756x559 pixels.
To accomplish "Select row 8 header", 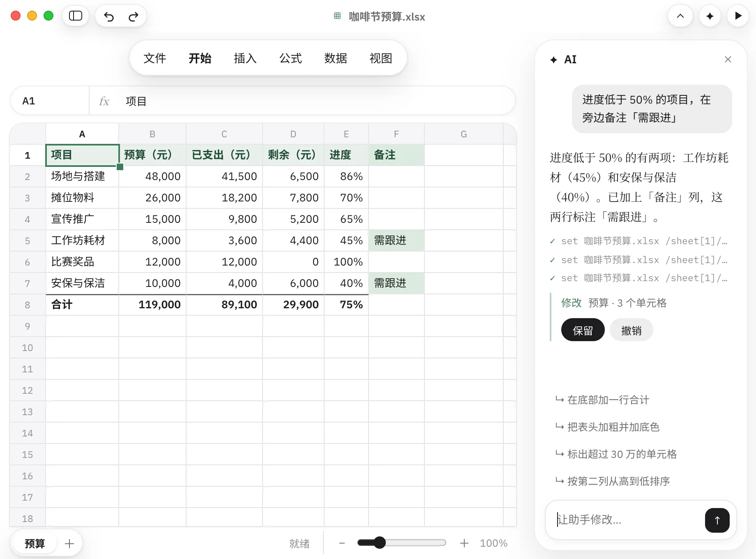I will 28,305.
